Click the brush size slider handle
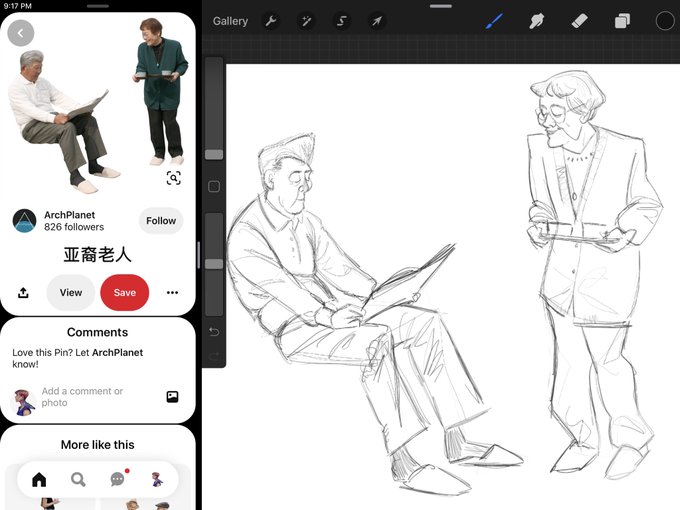The image size is (680, 510). click(214, 154)
